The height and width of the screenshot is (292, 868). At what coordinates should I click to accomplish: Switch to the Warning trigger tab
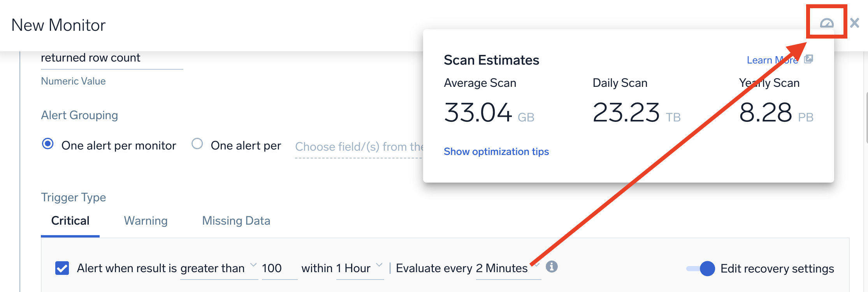pos(145,220)
